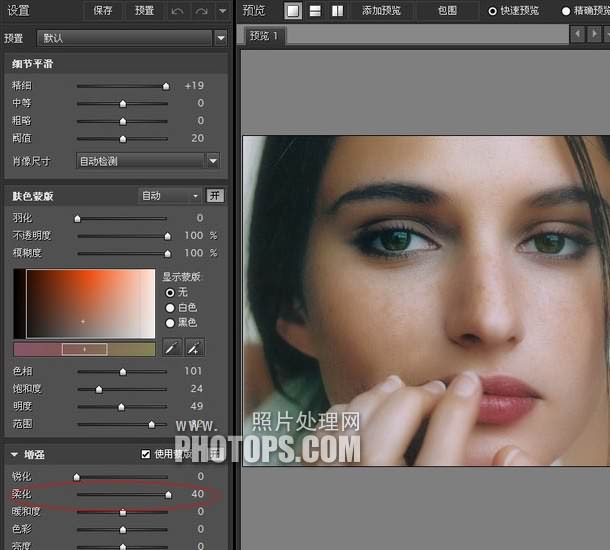Toggle the 开 skin mask button
Viewport: 610px width, 550px height.
pos(215,196)
